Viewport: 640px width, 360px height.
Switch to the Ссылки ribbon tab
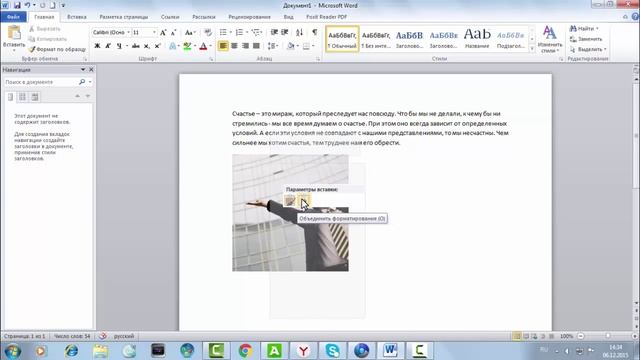[x=170, y=17]
